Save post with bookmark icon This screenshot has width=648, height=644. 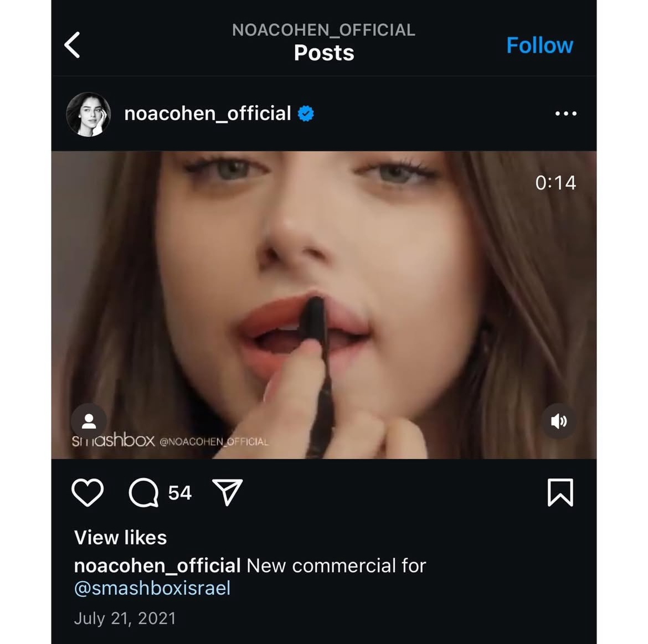point(560,492)
